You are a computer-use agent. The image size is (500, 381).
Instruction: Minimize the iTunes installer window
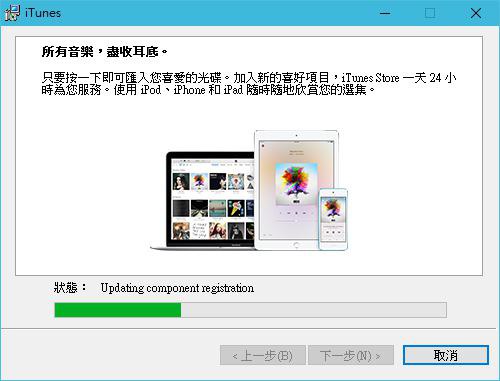tap(385, 13)
